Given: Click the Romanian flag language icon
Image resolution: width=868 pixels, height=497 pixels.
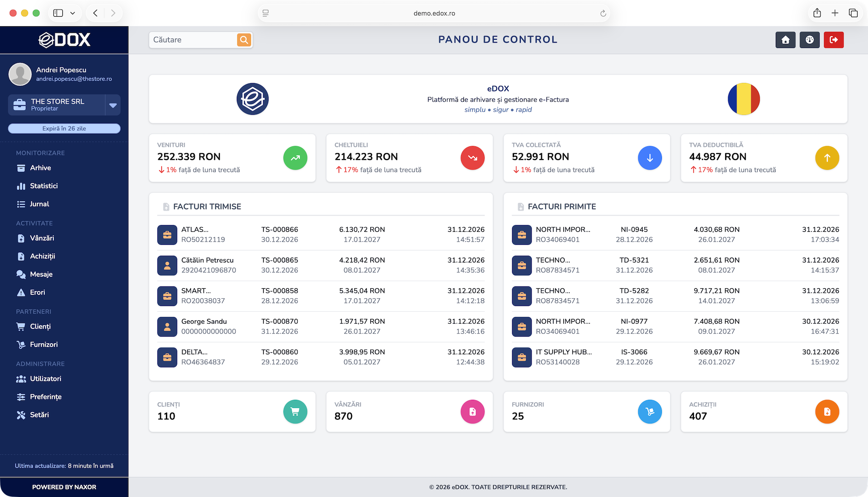Looking at the screenshot, I should point(744,99).
